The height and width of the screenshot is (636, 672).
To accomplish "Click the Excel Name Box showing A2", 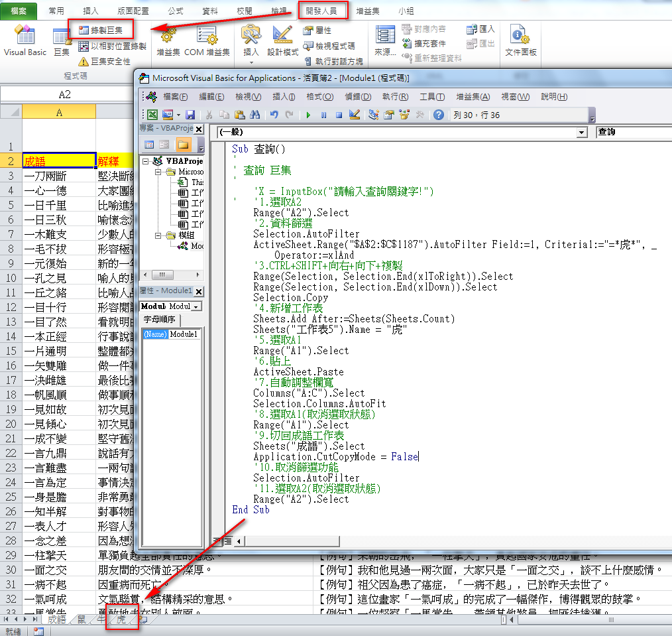I will tap(65, 94).
